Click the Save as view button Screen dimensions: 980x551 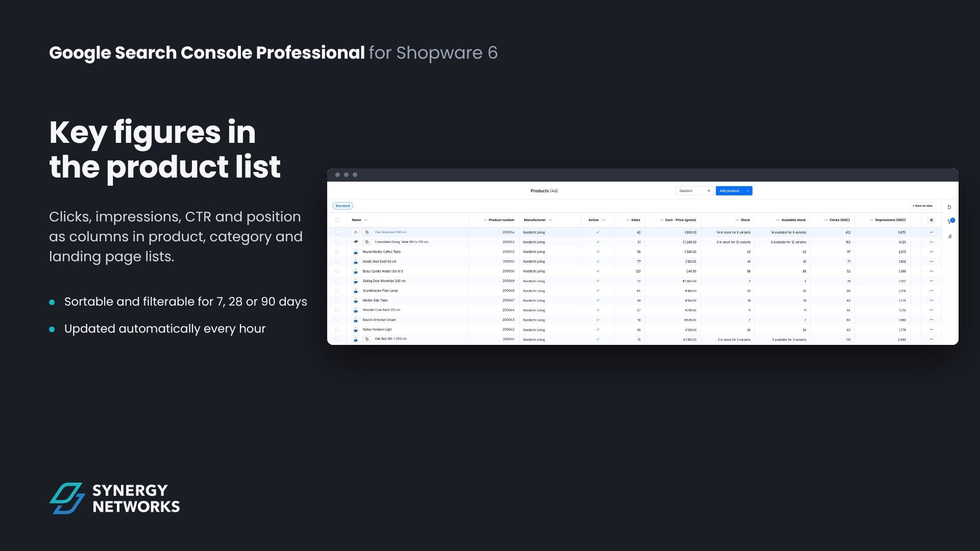922,206
